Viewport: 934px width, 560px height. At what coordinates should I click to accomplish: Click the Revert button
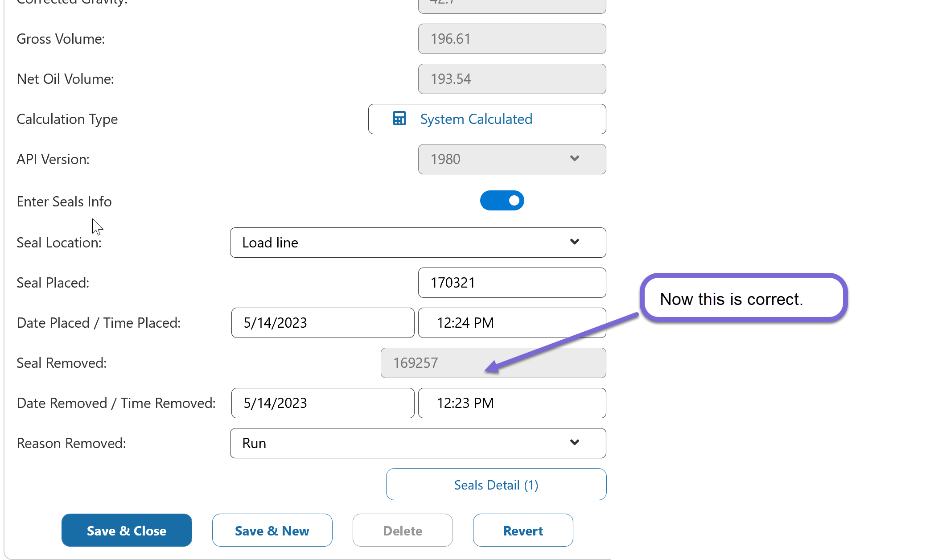pos(523,531)
